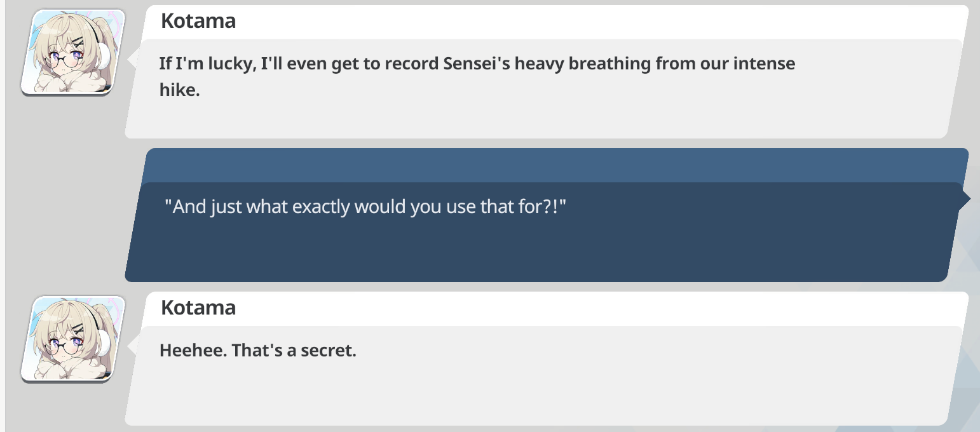Click the left tail pointer of the first Kotama bubble
Image resolution: width=980 pixels, height=432 pixels.
(133, 60)
